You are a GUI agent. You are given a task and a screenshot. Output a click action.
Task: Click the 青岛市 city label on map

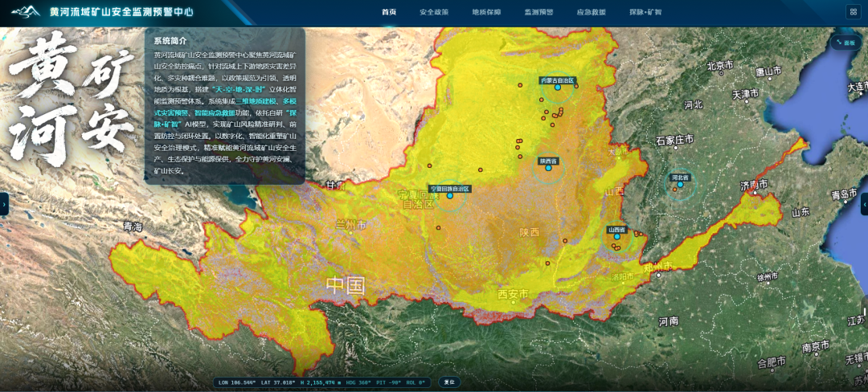844,195
